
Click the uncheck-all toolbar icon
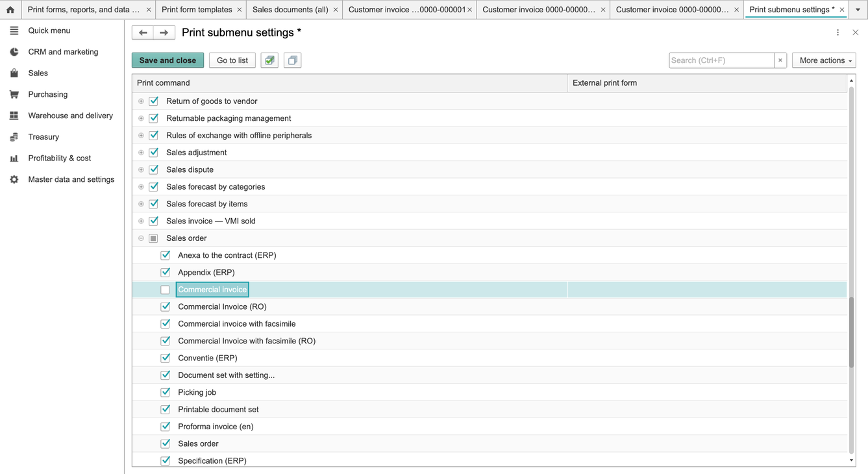tap(293, 60)
